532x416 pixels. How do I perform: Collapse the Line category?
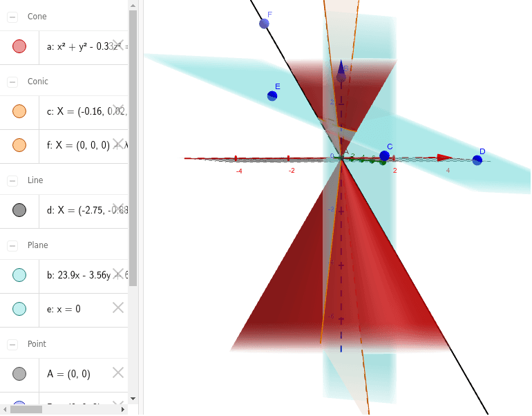coord(12,180)
